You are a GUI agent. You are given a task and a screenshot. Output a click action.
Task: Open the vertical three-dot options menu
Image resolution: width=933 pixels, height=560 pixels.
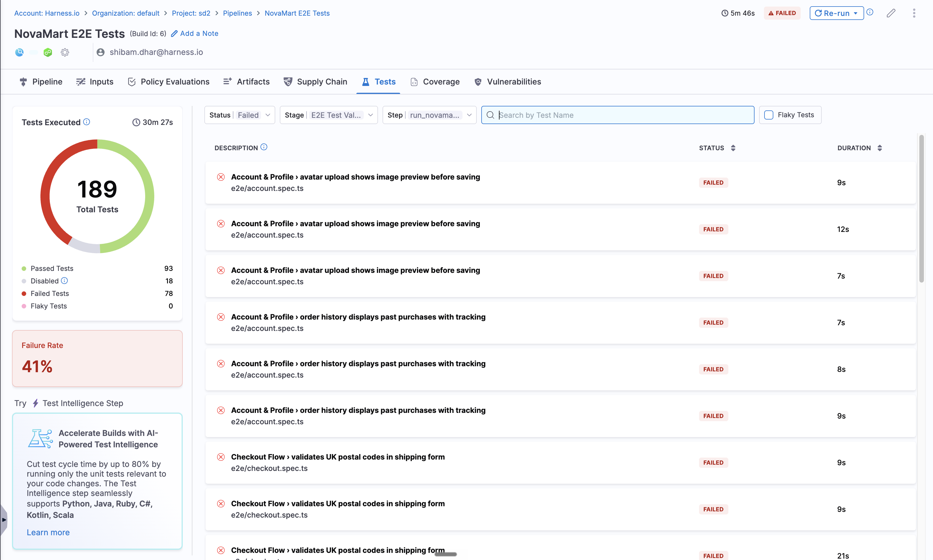pyautogui.click(x=914, y=13)
